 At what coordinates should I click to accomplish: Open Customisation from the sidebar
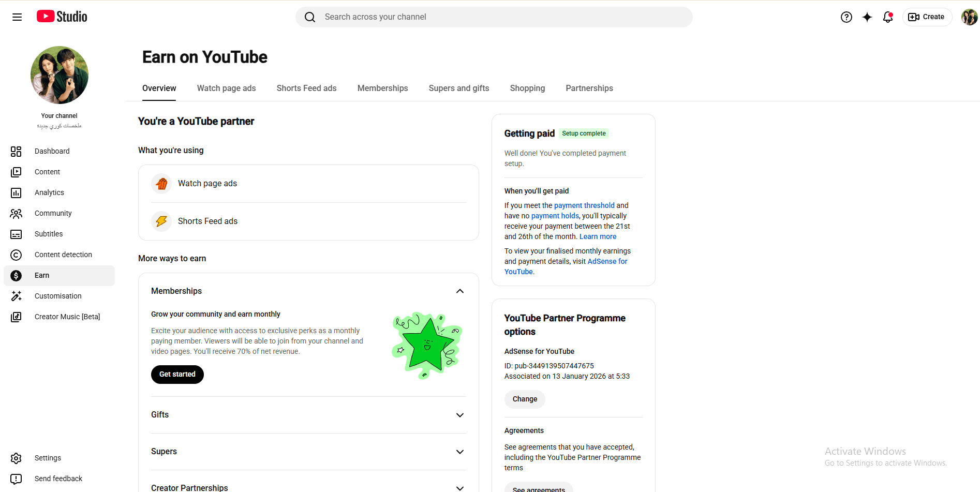click(60, 296)
